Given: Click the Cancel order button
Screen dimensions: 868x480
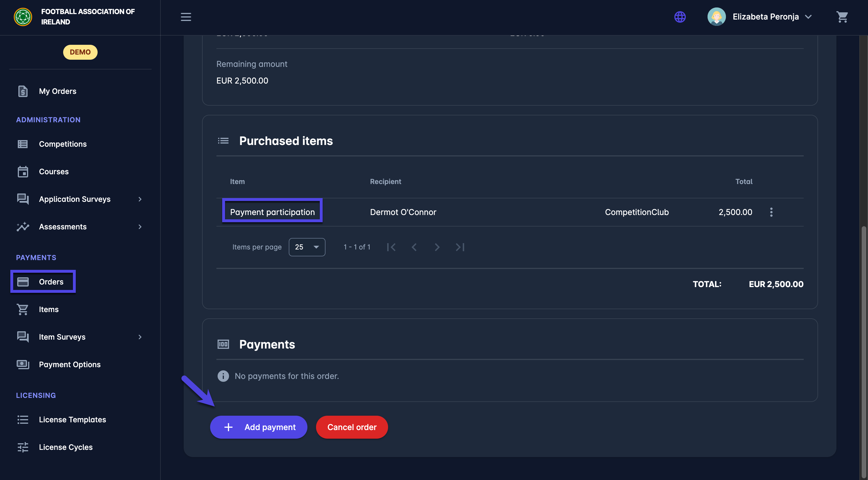Looking at the screenshot, I should tap(352, 427).
